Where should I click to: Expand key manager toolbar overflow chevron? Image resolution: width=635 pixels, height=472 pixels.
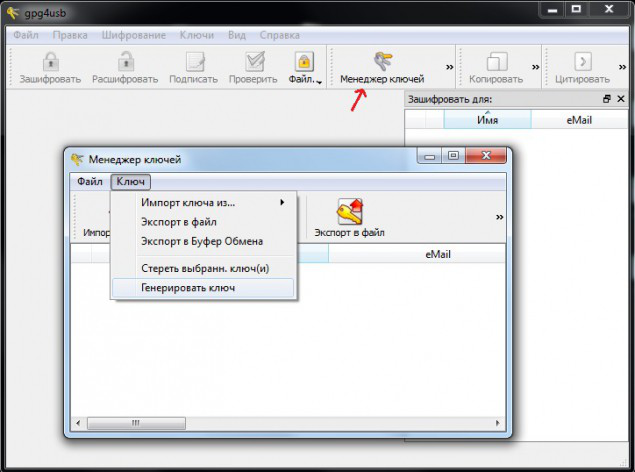(x=500, y=217)
